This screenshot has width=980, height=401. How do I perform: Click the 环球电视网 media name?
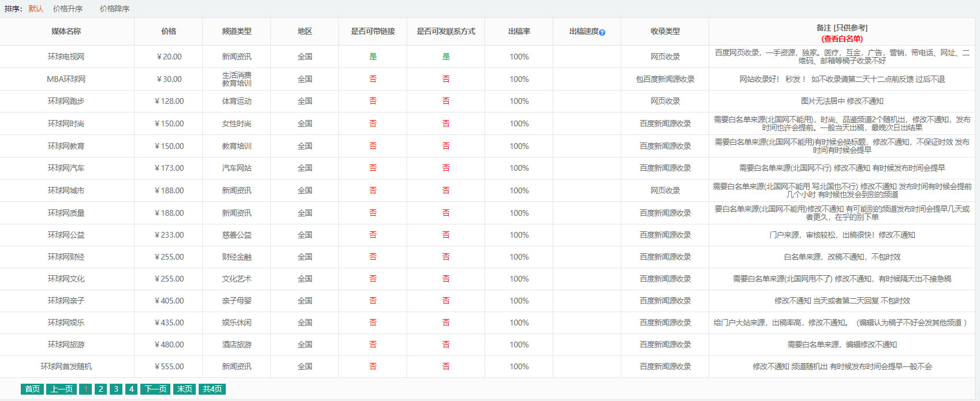click(x=66, y=57)
